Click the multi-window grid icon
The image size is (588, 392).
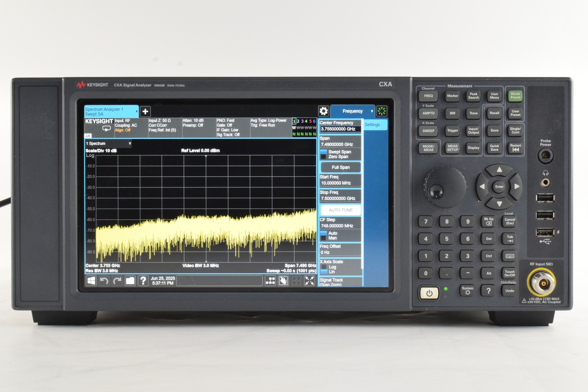(x=296, y=281)
